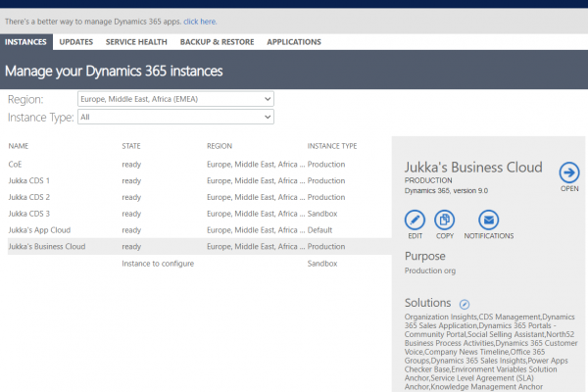Click the ready state of Jukka CDS 1

point(131,180)
